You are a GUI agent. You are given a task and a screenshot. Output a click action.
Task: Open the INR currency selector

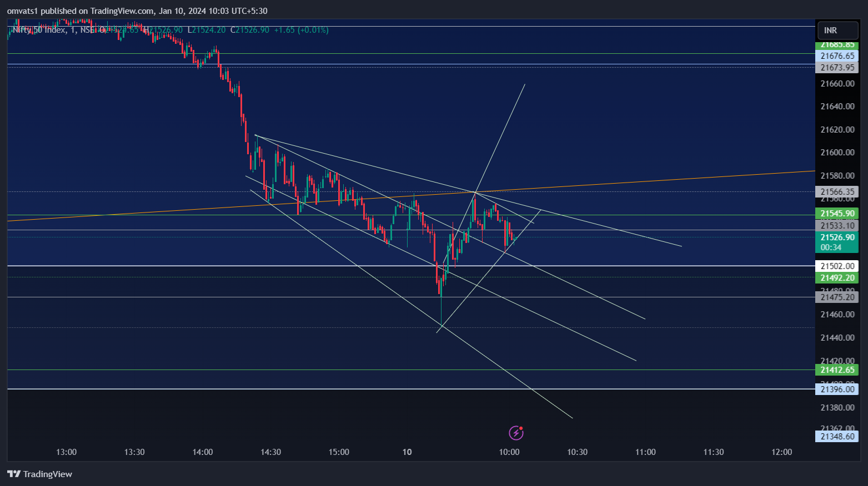click(x=837, y=31)
